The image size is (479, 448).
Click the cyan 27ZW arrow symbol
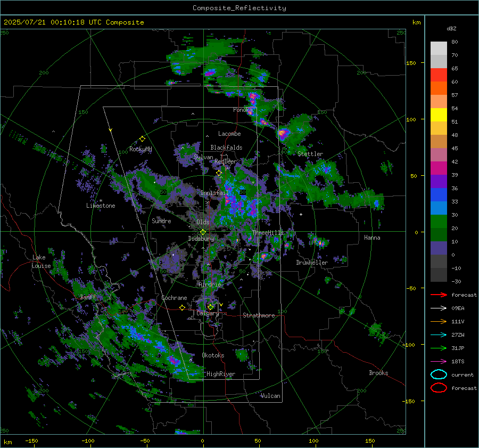[439, 335]
